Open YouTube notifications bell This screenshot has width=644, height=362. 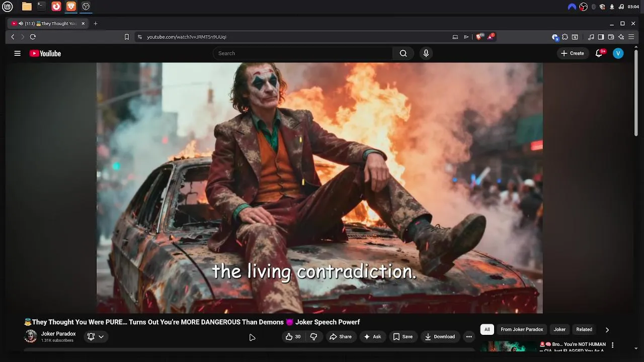[599, 53]
